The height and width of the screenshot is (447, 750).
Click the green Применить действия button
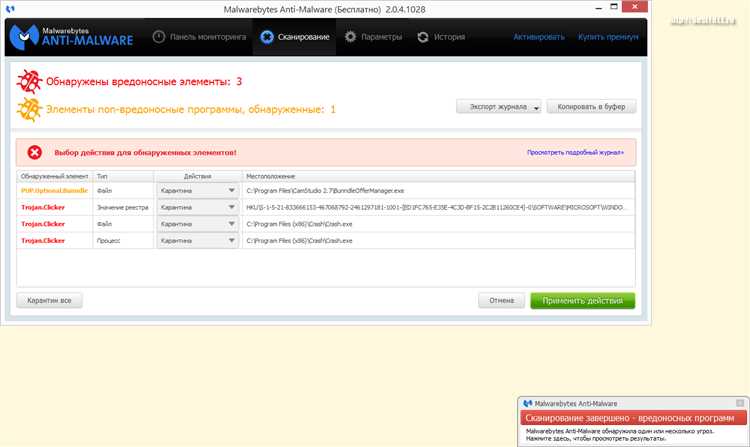click(583, 301)
